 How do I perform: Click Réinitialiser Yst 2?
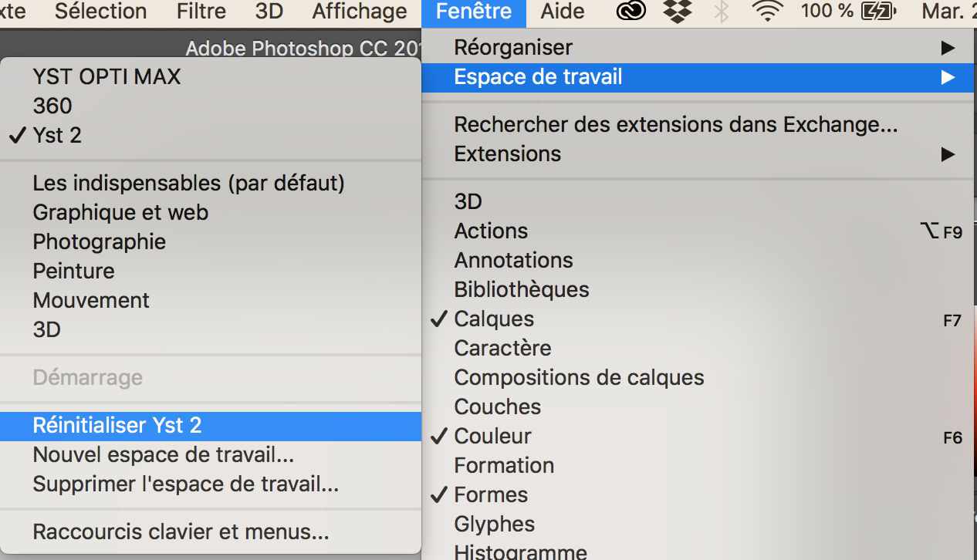click(117, 425)
